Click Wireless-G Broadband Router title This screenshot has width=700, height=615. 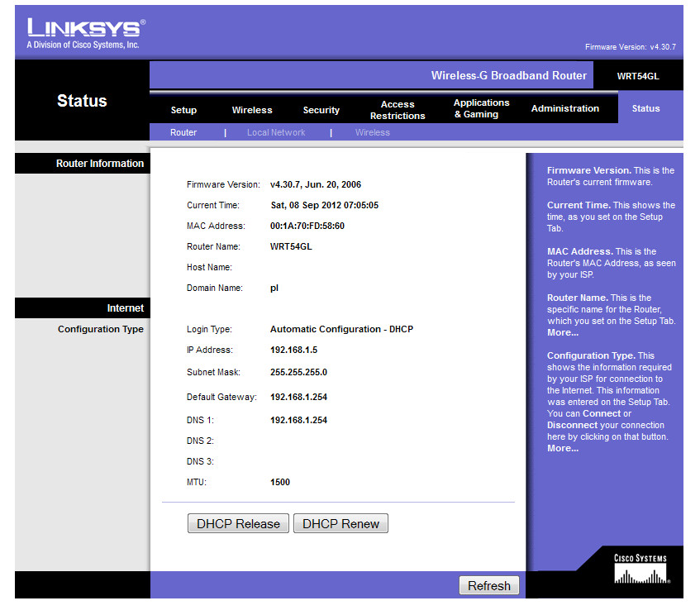508,75
